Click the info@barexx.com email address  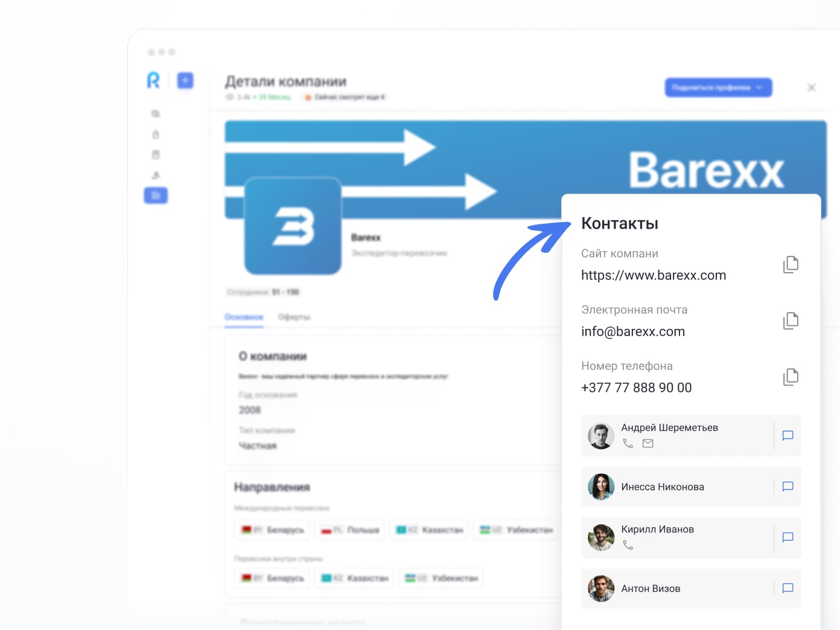pyautogui.click(x=632, y=331)
